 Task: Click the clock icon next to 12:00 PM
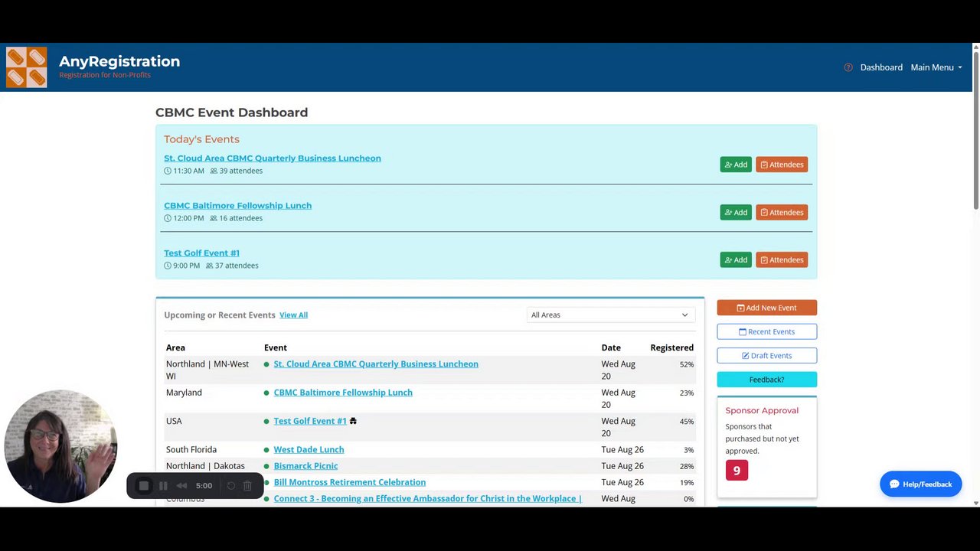pos(168,218)
